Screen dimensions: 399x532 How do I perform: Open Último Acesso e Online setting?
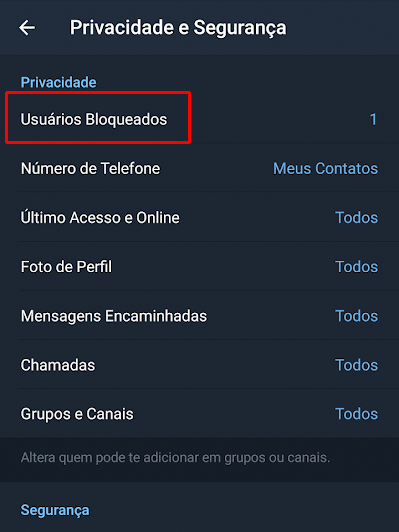200,217
